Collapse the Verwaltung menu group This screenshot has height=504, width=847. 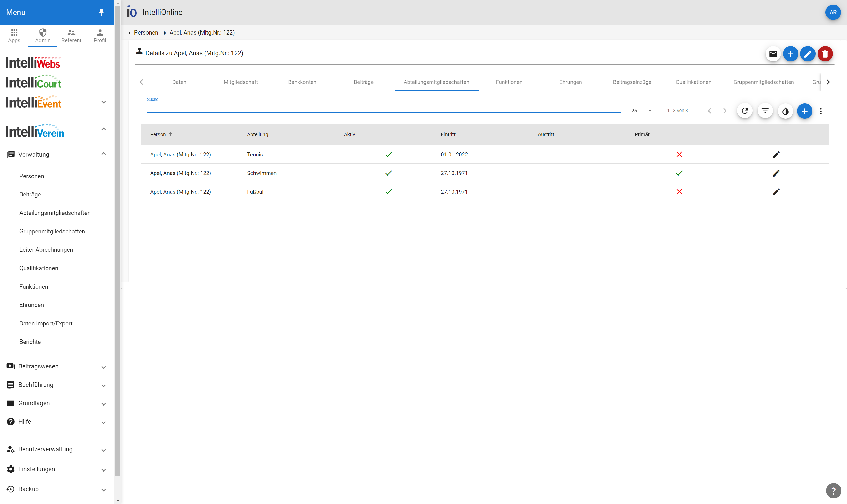pos(104,154)
